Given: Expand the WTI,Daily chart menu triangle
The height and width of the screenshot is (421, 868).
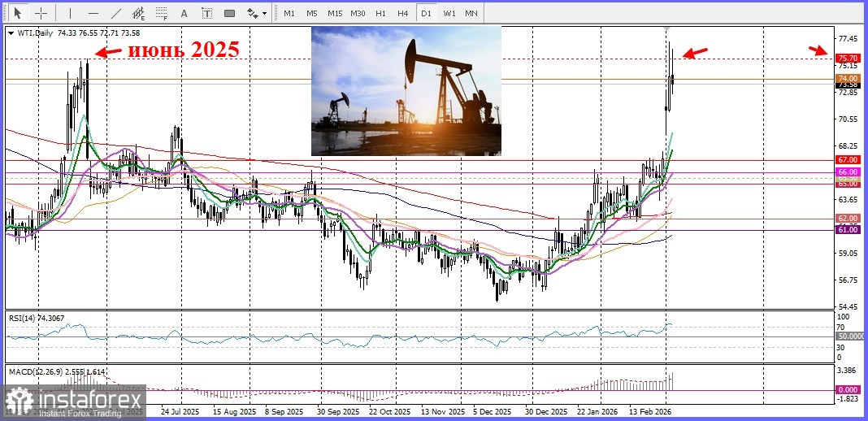Looking at the screenshot, I should click(11, 33).
